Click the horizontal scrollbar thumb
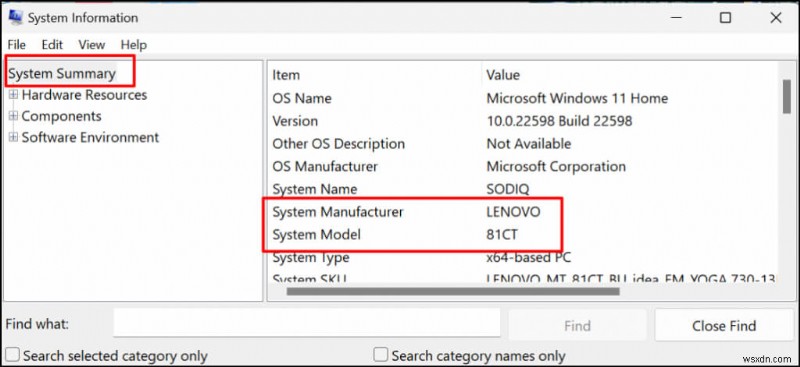 click(x=453, y=292)
